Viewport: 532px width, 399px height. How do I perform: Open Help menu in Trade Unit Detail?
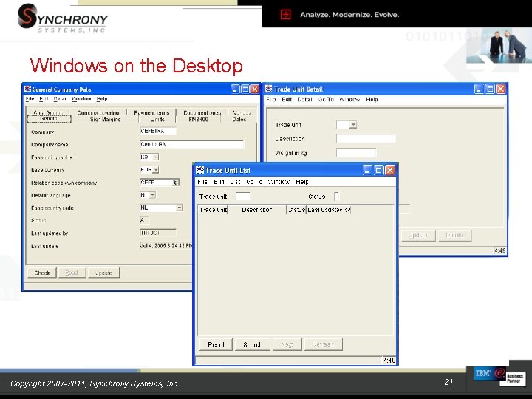372,100
